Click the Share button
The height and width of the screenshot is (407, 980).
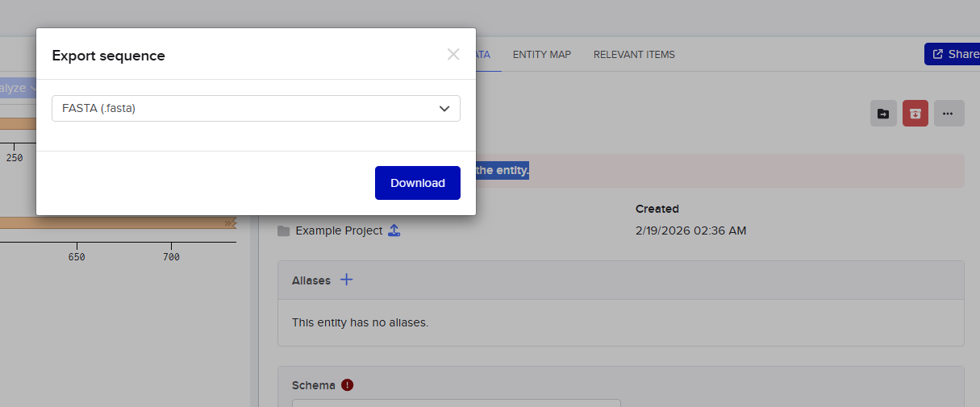pyautogui.click(x=954, y=54)
